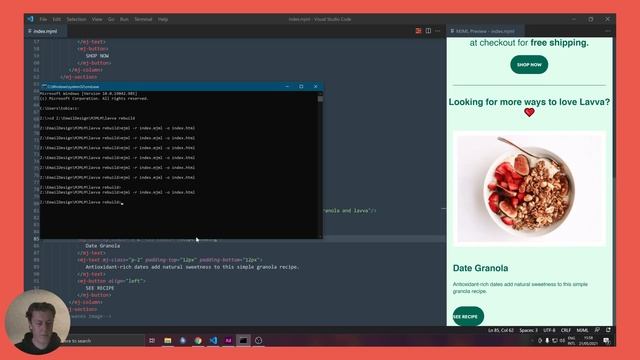
Task: Minimize the command prompt window
Action: 287,87
